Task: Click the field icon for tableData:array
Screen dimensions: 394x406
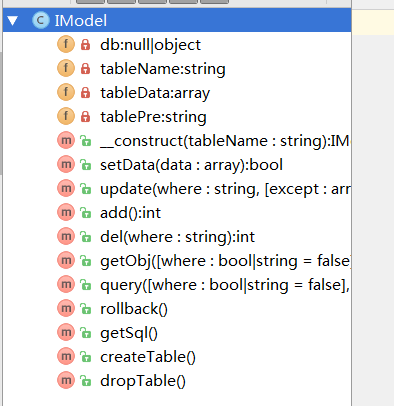Action: tap(66, 92)
